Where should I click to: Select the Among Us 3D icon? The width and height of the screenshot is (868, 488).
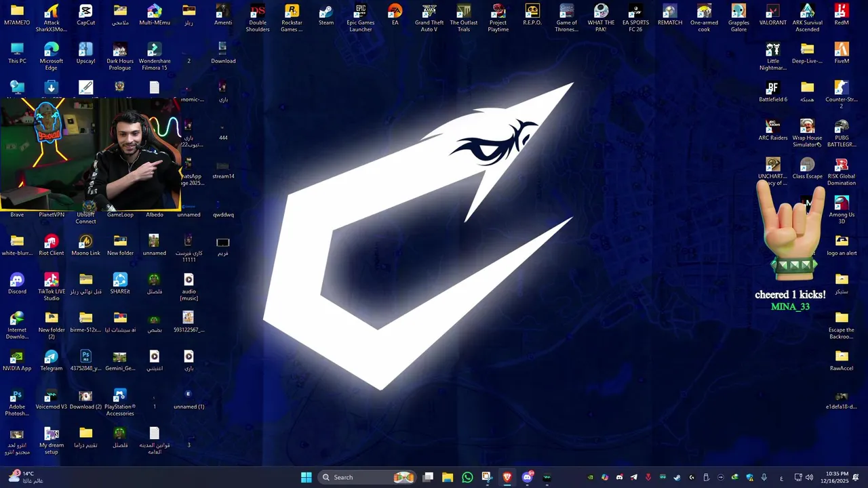842,210
